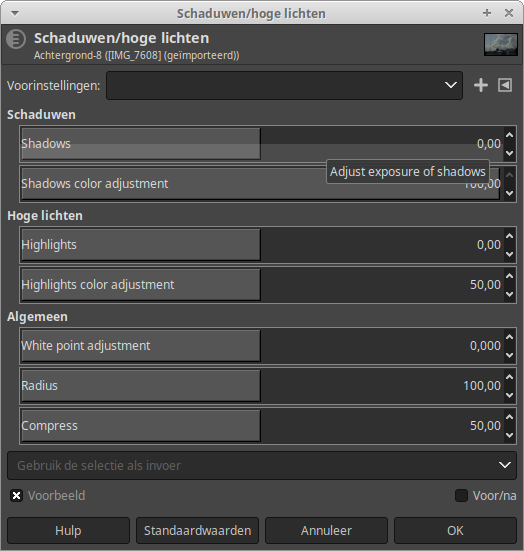
Task: Click the image thumbnail in the header
Action: [x=500, y=45]
